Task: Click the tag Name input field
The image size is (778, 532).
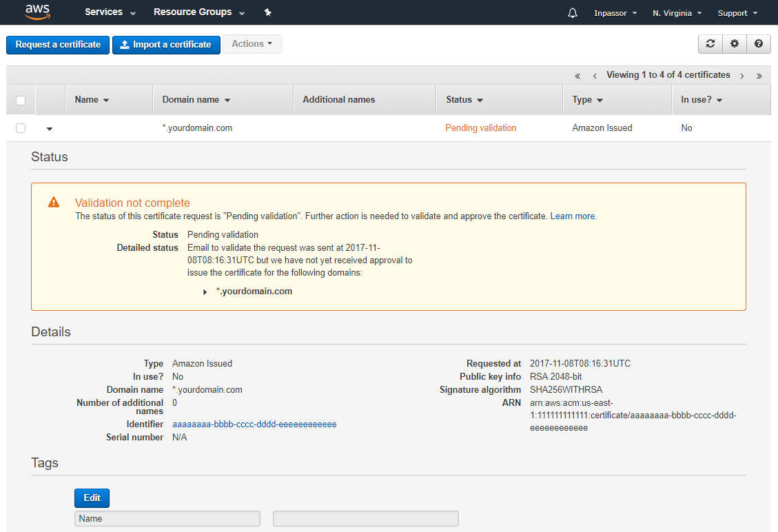Action: tap(167, 519)
